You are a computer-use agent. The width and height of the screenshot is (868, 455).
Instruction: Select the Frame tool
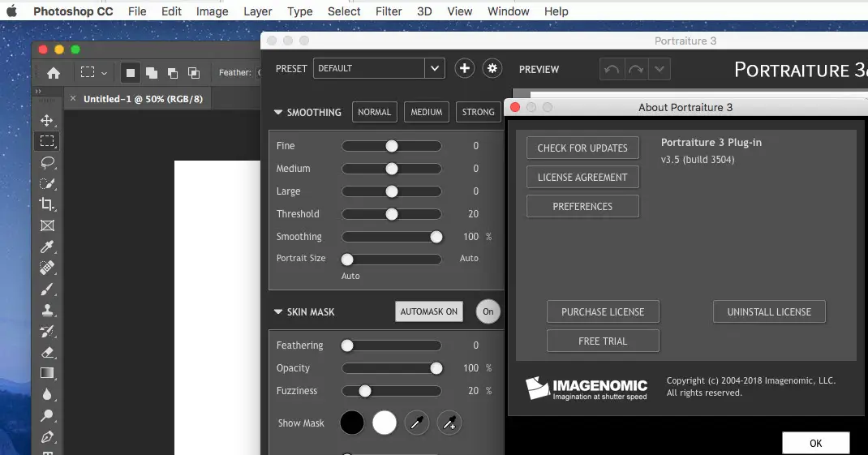[x=47, y=225]
